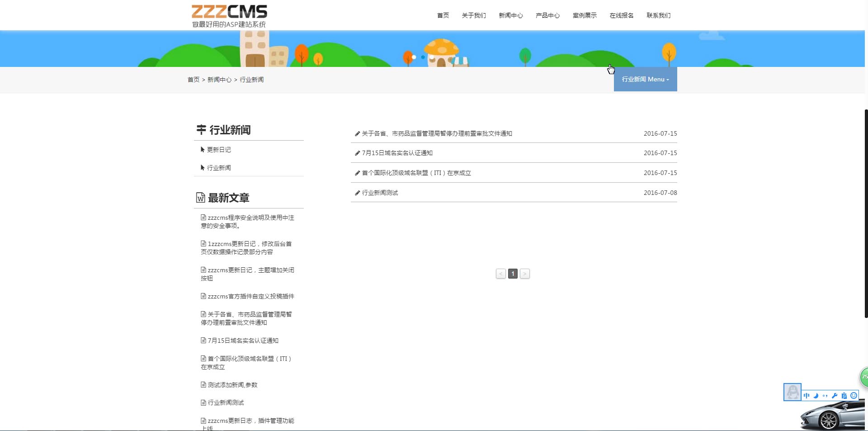Go to 首页 in top navigation
Viewport: 868px width, 431px height.
click(x=443, y=15)
